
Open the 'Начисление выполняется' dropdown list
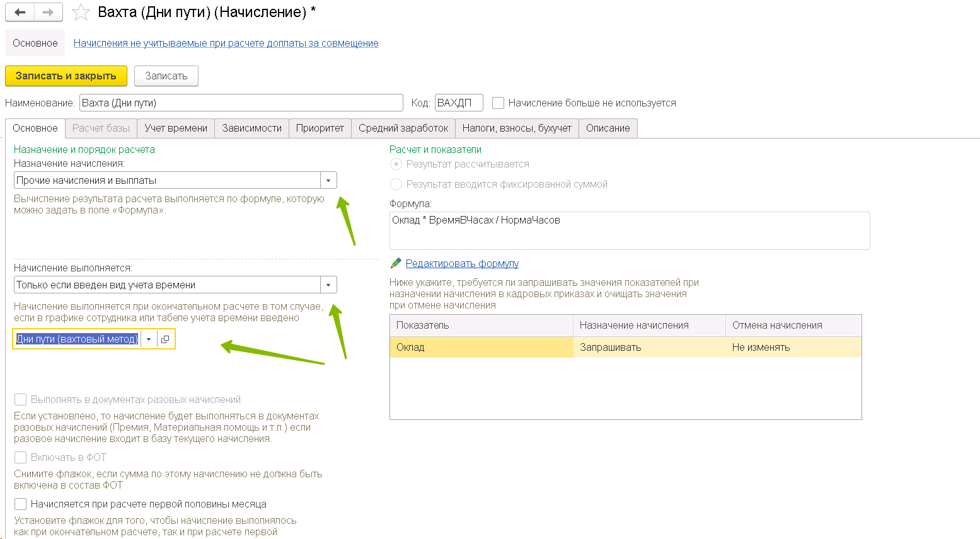click(328, 285)
